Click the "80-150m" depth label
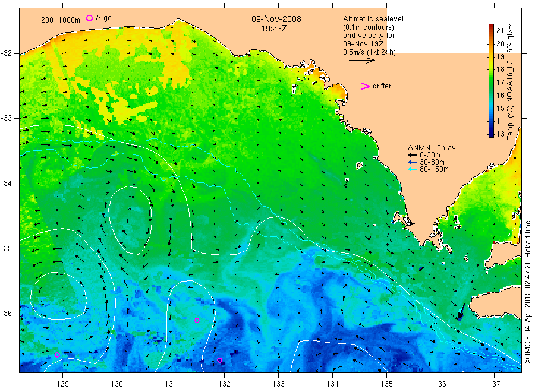The width and height of the screenshot is (535, 392). [x=434, y=169]
